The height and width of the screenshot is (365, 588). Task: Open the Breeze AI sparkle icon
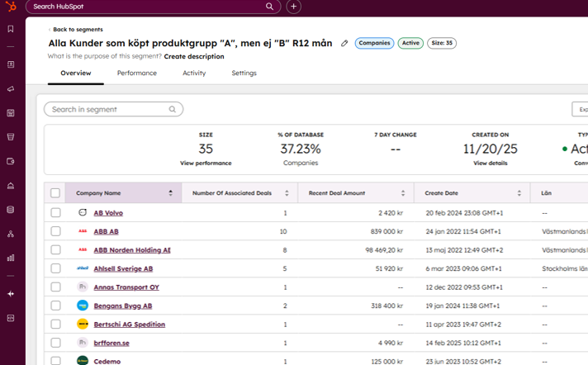pos(11,294)
